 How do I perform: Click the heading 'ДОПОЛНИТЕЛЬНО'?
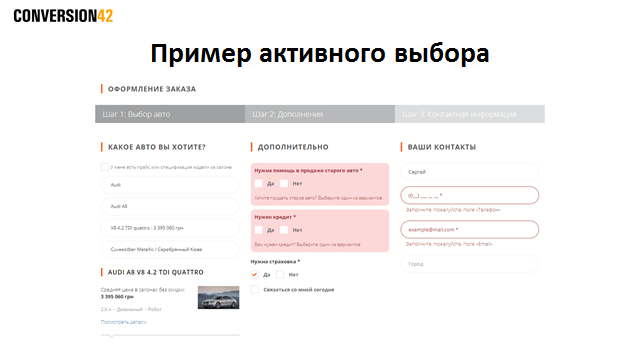[x=293, y=147]
